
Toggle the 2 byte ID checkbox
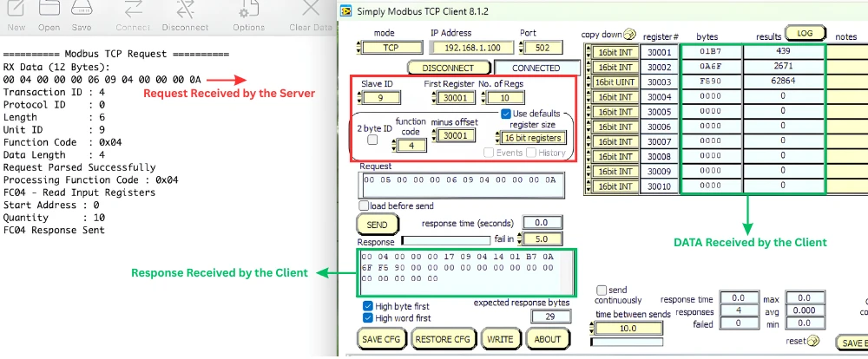372,140
